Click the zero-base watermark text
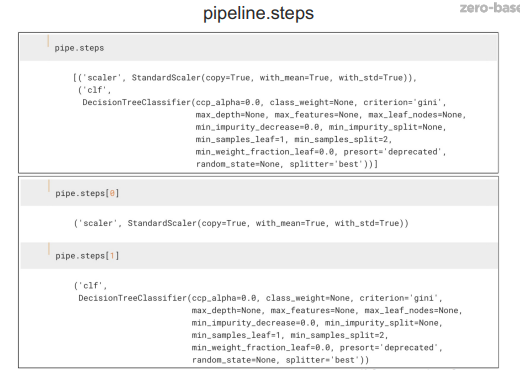 click(490, 8)
